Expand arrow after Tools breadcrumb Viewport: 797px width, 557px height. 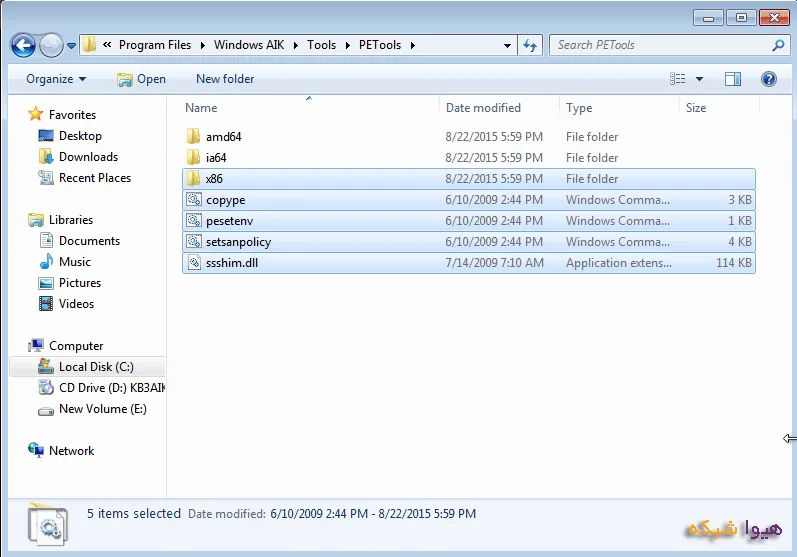coord(348,45)
